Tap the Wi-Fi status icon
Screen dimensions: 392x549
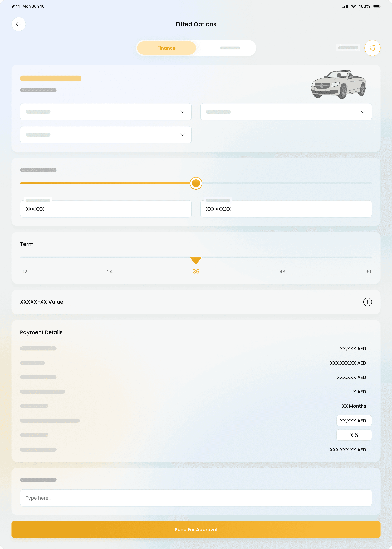tap(353, 6)
